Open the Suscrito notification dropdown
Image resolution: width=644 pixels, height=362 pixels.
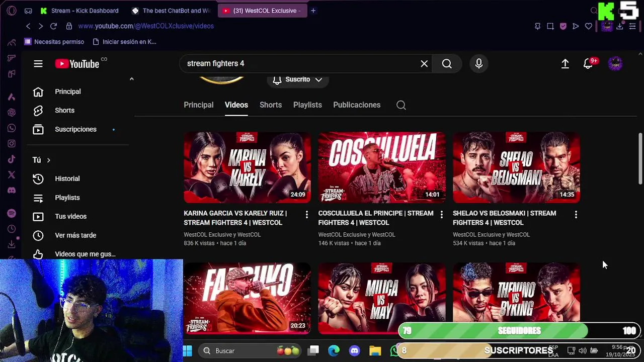[x=297, y=79]
